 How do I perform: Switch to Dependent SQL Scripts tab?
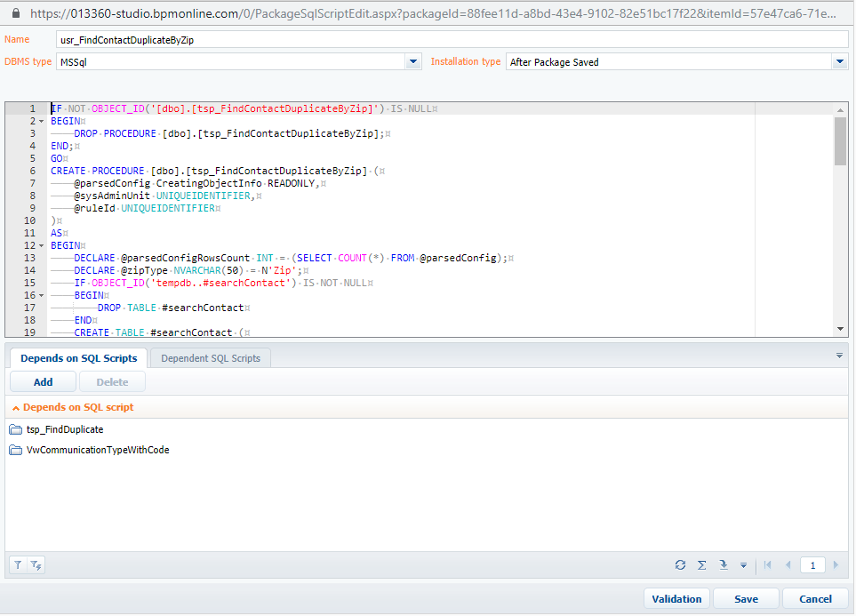click(211, 359)
